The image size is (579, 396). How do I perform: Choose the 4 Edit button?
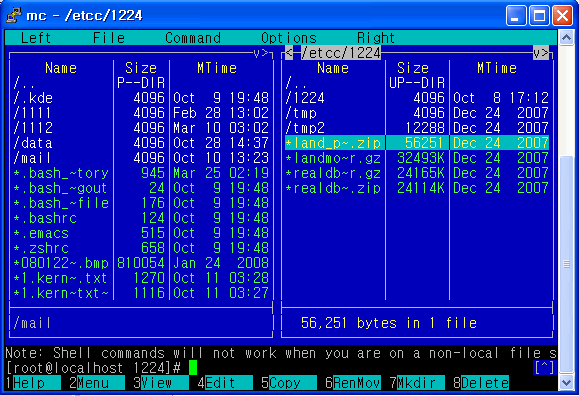225,383
